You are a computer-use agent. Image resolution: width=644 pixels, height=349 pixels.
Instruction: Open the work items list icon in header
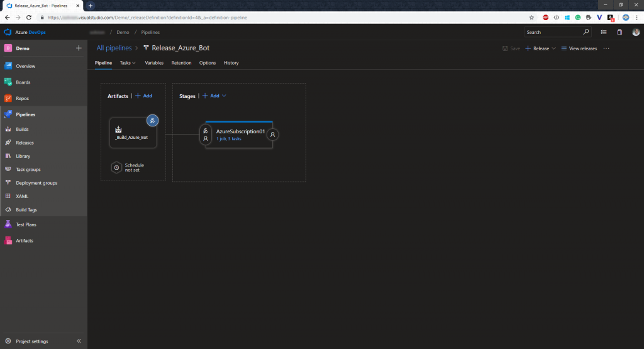point(604,32)
